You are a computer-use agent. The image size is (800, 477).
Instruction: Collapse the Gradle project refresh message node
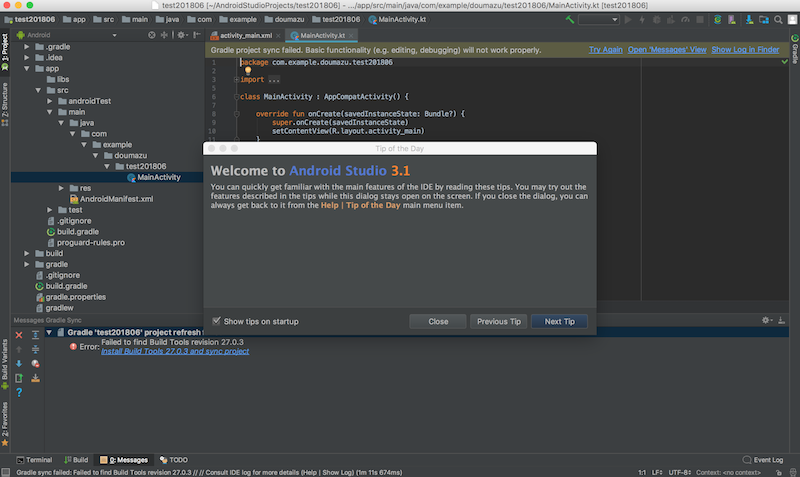point(49,332)
